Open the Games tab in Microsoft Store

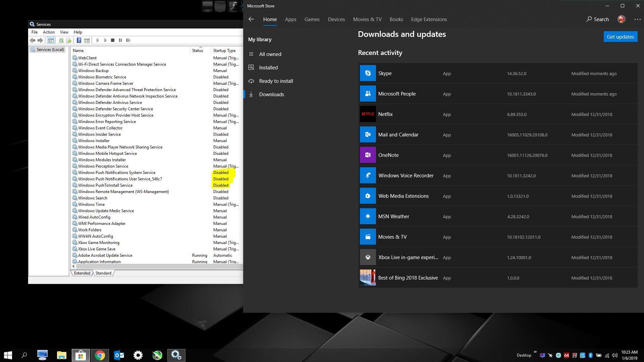(312, 19)
